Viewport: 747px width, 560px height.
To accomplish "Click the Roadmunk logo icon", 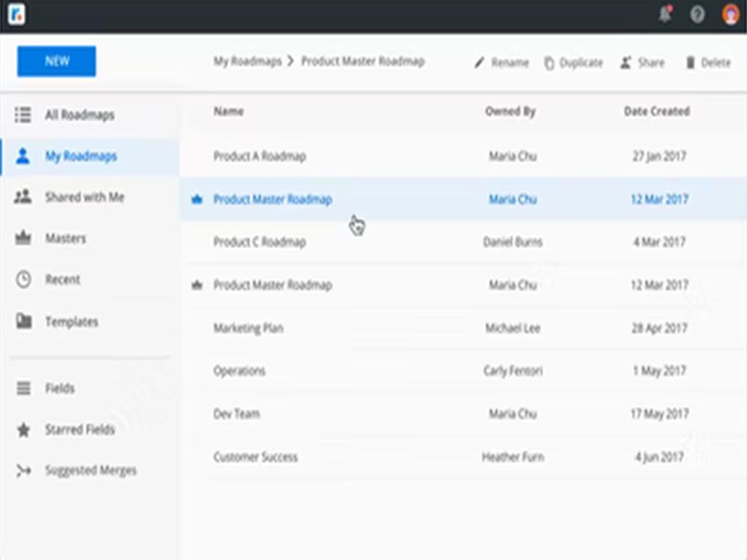I will (16, 14).
